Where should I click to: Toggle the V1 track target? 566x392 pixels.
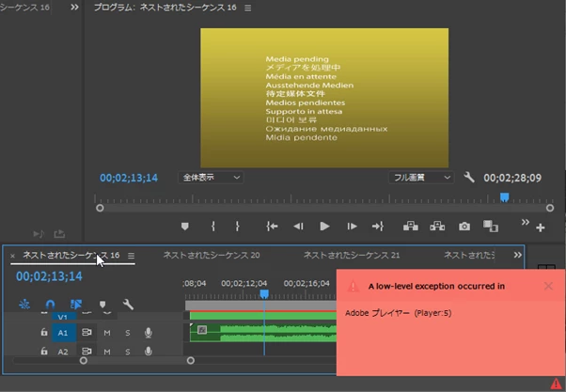[x=63, y=317]
